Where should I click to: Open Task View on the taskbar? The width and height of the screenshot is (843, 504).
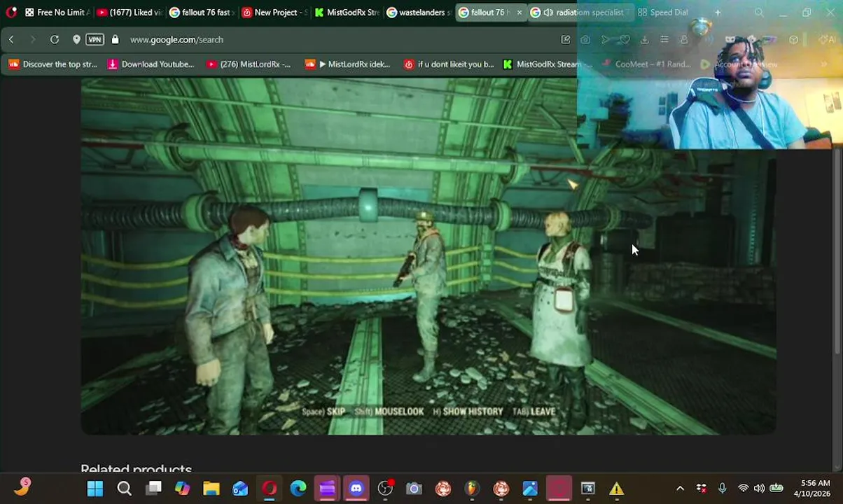click(x=153, y=489)
